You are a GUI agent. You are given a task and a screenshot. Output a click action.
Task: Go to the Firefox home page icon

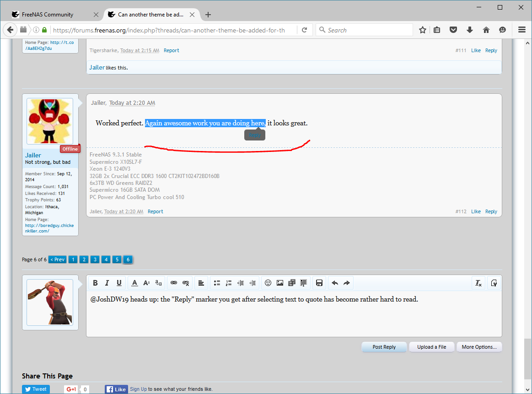(486, 30)
